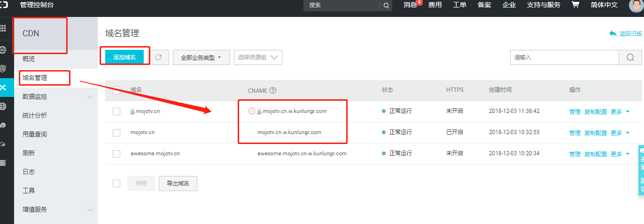Open the 备案 top menu
This screenshot has height=224, width=644.
point(484,5)
